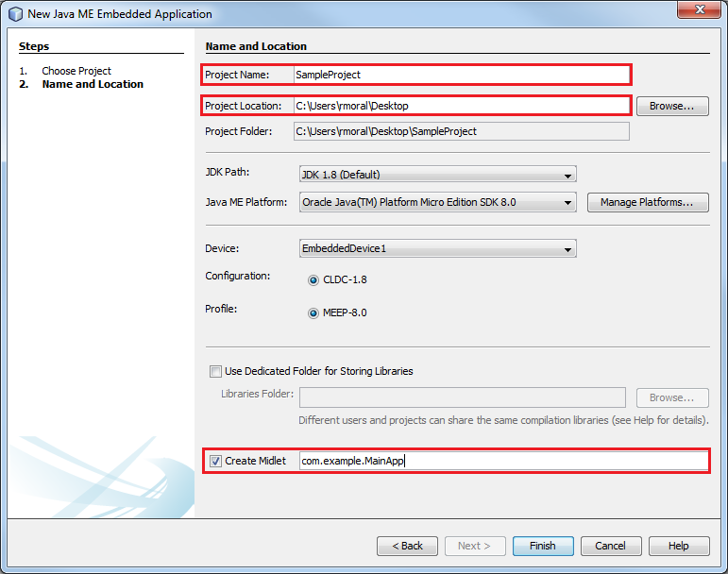Click the Libraries Folder input field

[x=463, y=397]
